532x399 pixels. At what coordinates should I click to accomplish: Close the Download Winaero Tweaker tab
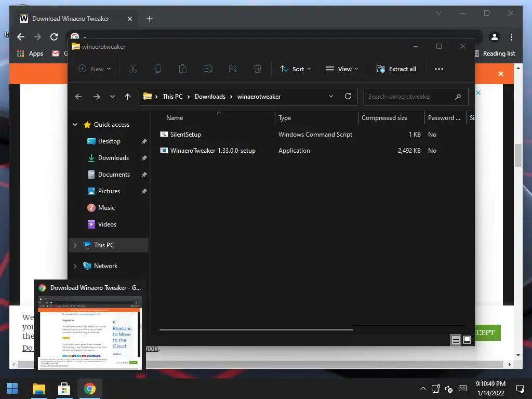point(129,19)
